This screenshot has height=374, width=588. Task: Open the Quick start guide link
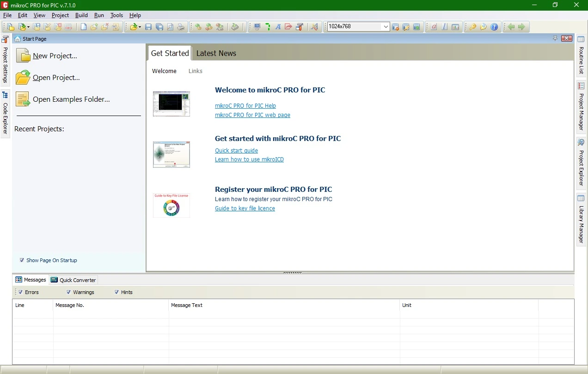click(x=236, y=151)
